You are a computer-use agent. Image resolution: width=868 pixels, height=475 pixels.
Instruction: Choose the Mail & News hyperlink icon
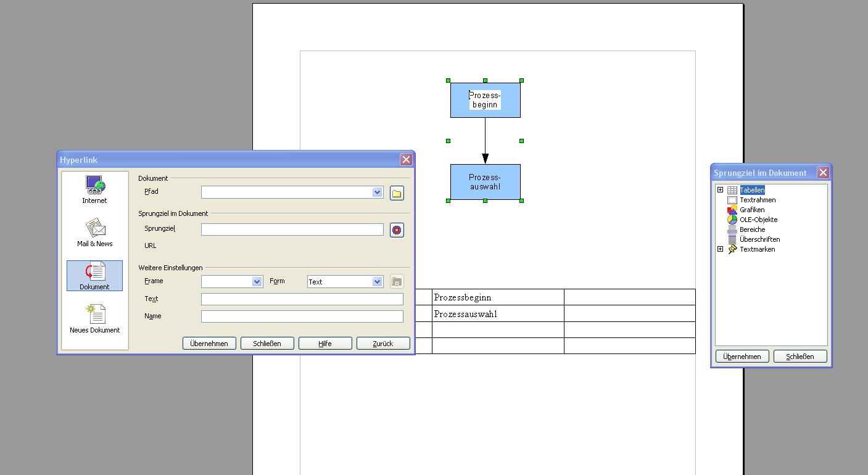[94, 233]
